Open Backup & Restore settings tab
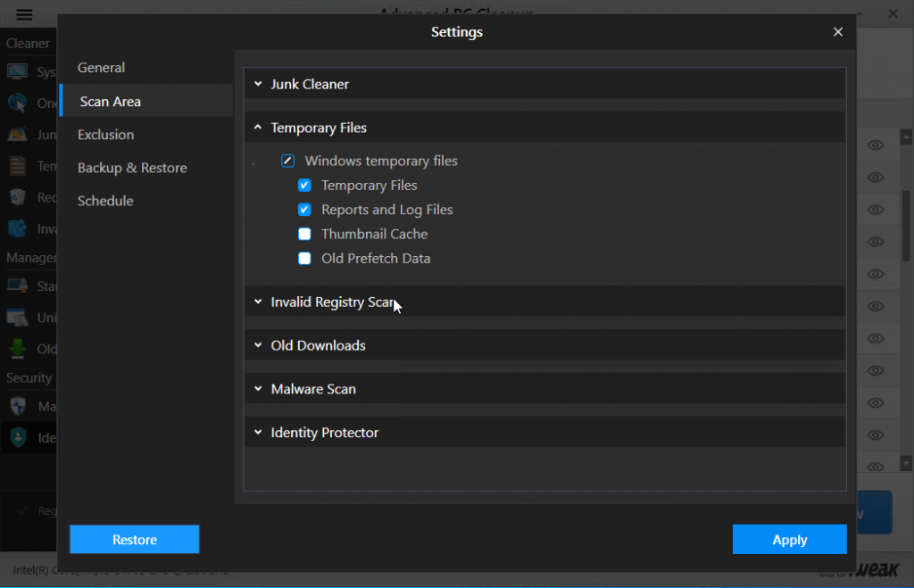914x588 pixels. click(x=132, y=168)
